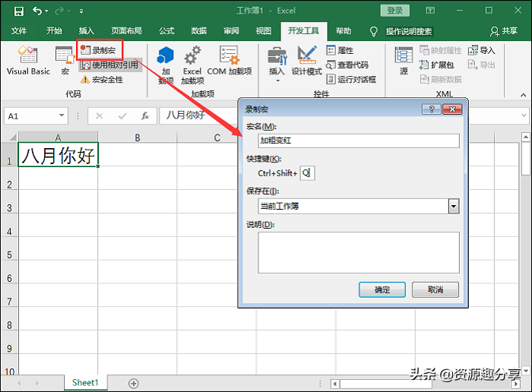Click the 宏名 text field
The image size is (532, 392).
(358, 141)
